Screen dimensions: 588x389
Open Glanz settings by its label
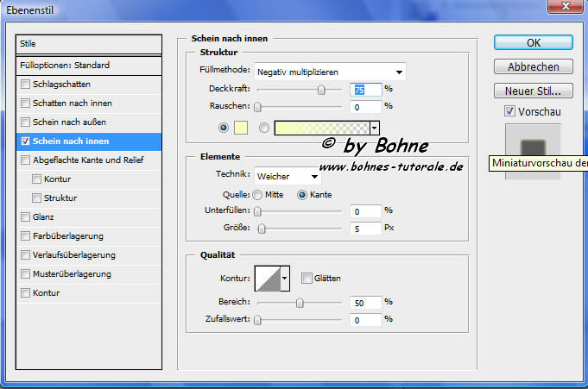(x=43, y=216)
